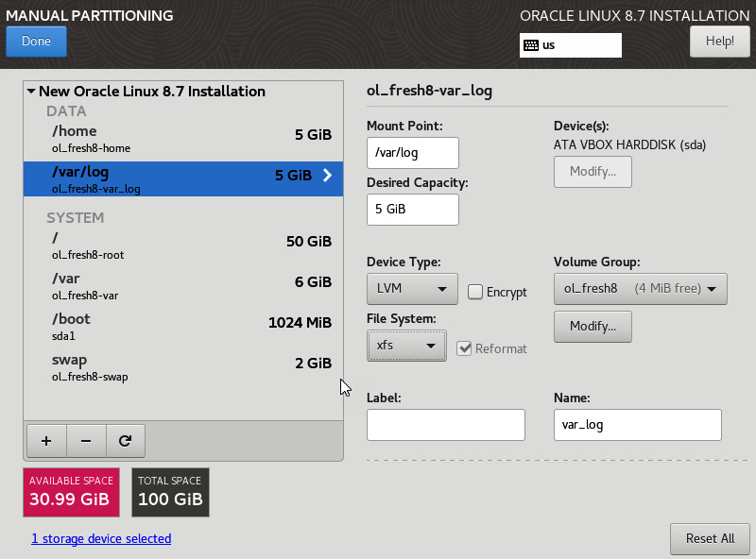756x559 pixels.
Task: Open the Help! button
Action: click(x=720, y=42)
